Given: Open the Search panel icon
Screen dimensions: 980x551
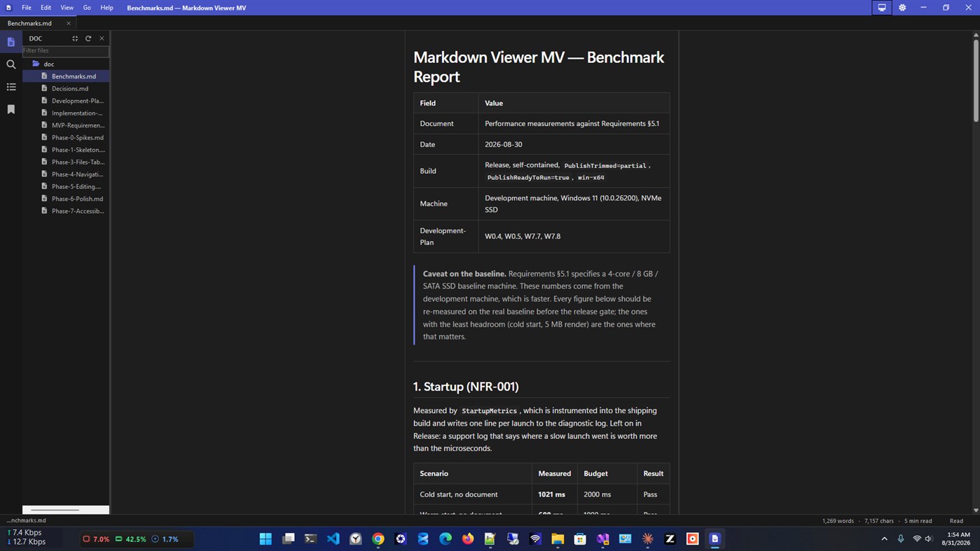Looking at the screenshot, I should pyautogui.click(x=11, y=64).
